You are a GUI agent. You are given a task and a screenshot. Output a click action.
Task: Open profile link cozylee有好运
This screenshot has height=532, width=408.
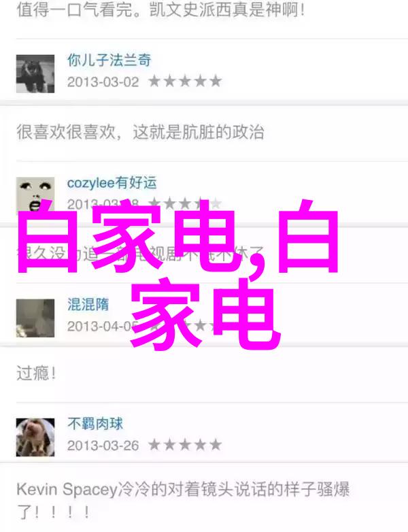[112, 183]
